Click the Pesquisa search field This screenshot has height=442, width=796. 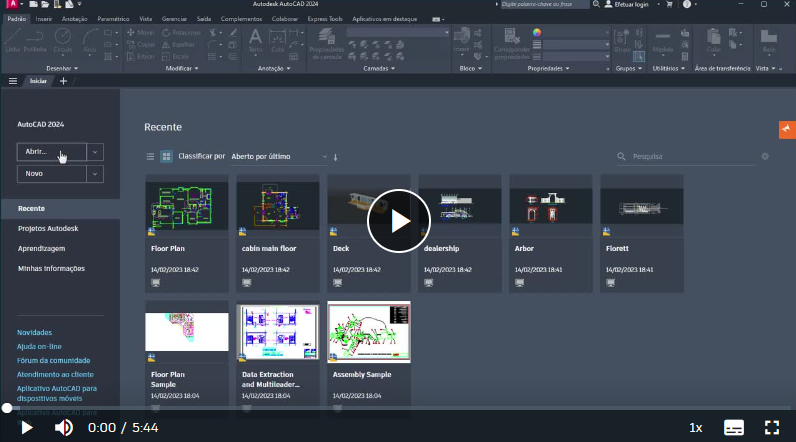(x=685, y=156)
